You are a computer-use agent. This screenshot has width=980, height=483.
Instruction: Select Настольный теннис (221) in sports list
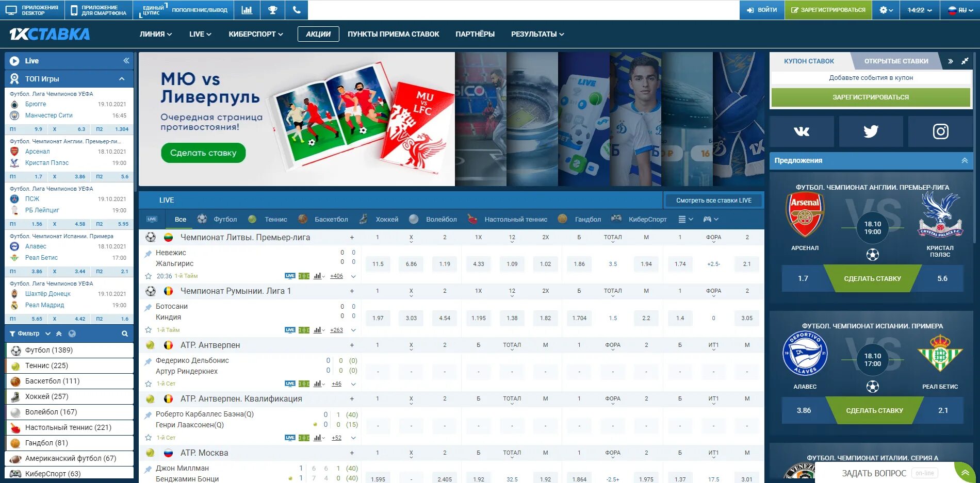coord(69,427)
